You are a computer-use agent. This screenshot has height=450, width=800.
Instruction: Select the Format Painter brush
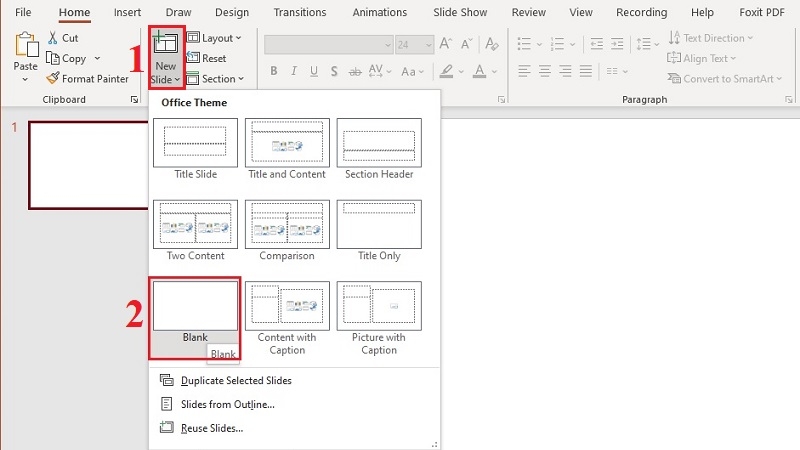pyautogui.click(x=53, y=78)
